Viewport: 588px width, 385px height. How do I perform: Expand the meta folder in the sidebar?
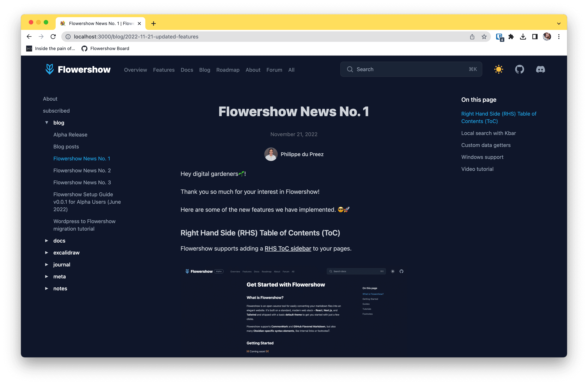click(x=47, y=276)
